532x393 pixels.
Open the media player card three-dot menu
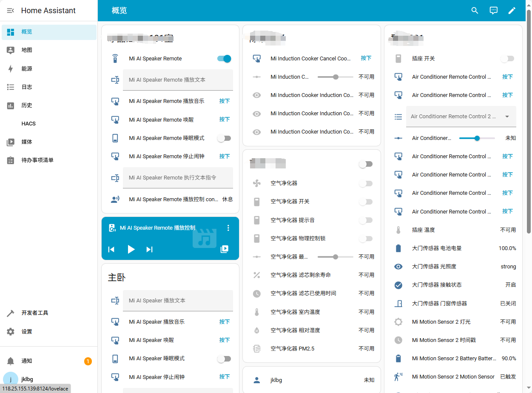coord(228,228)
